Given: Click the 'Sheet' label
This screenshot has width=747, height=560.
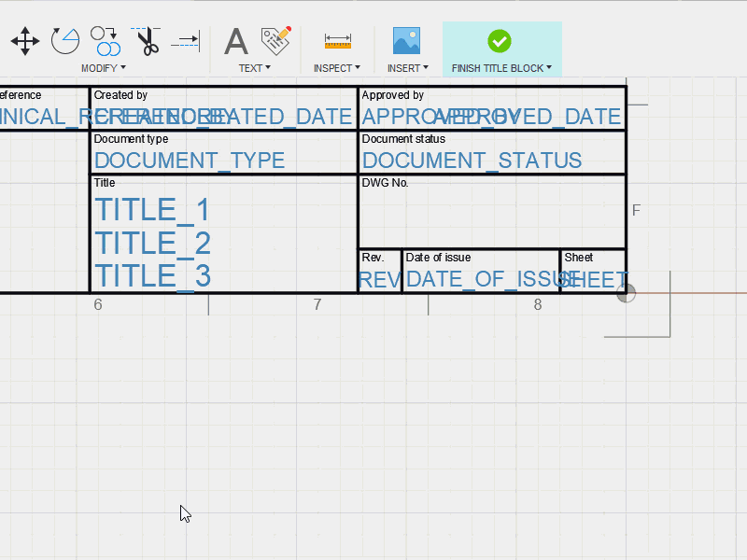Looking at the screenshot, I should 578,258.
